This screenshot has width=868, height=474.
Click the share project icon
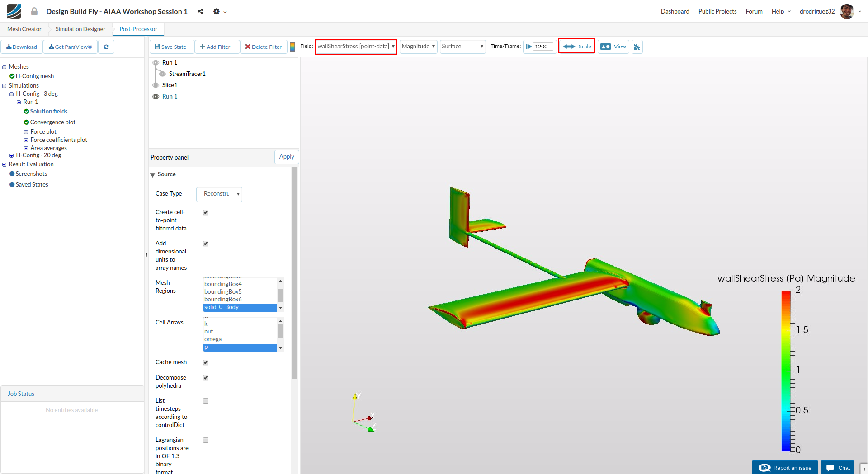coord(200,11)
